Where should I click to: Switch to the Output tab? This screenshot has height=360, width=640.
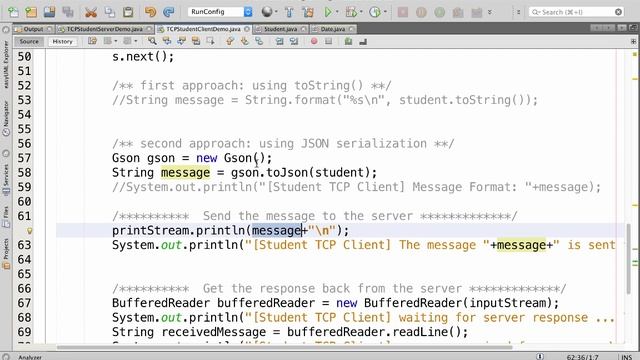point(33,29)
